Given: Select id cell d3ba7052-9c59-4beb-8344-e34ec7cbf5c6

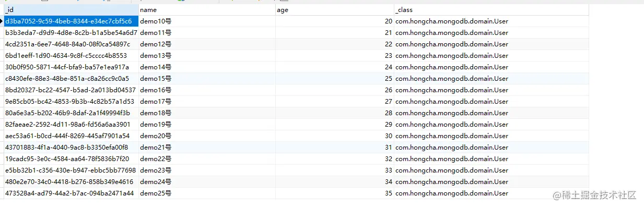Looking at the screenshot, I should click(71, 21).
